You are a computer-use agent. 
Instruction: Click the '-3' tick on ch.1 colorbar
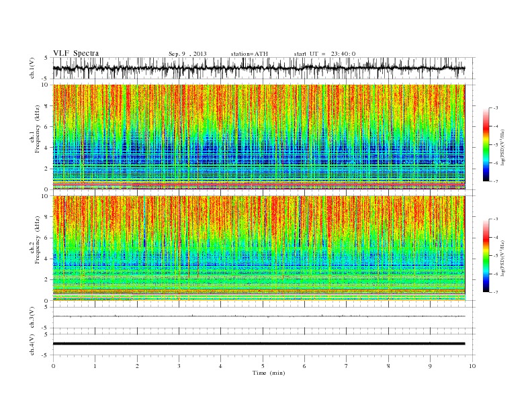tap(494, 108)
